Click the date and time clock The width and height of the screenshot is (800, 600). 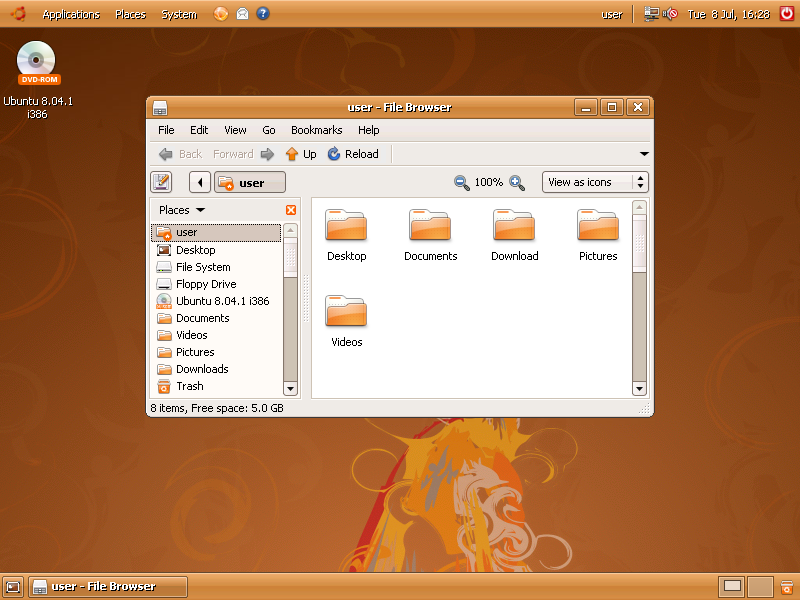point(729,14)
